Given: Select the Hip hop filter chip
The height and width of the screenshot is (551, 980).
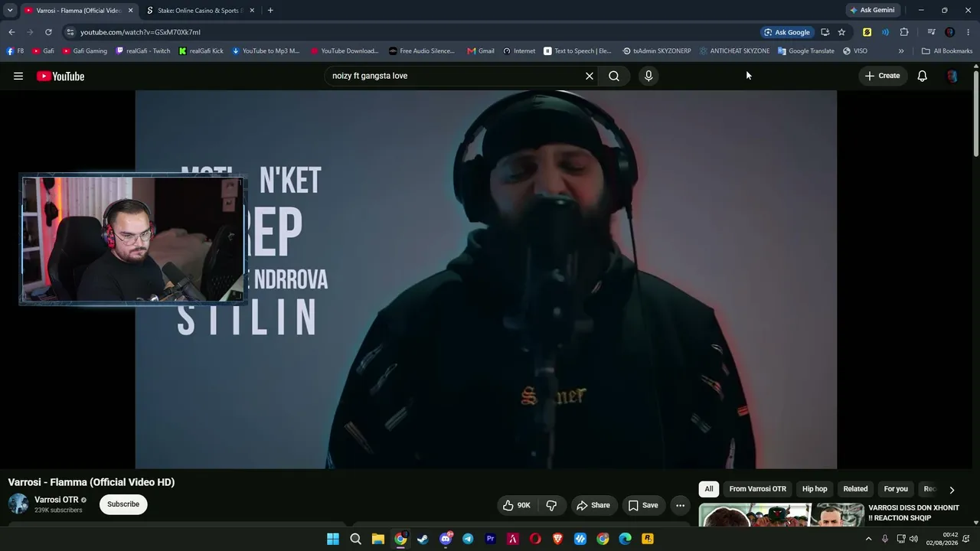Looking at the screenshot, I should (815, 489).
